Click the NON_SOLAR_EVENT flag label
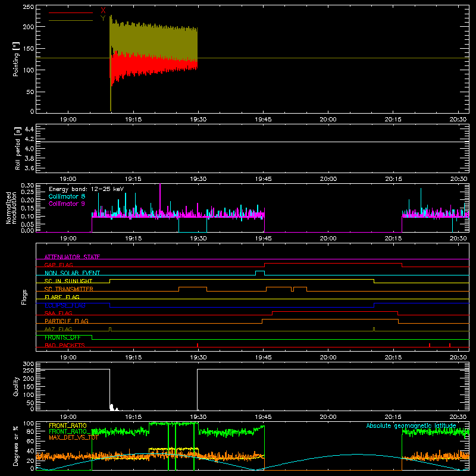 pyautogui.click(x=72, y=273)
